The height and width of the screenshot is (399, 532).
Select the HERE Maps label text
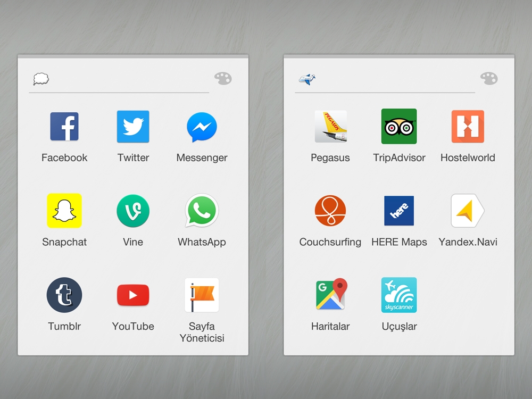(x=399, y=242)
